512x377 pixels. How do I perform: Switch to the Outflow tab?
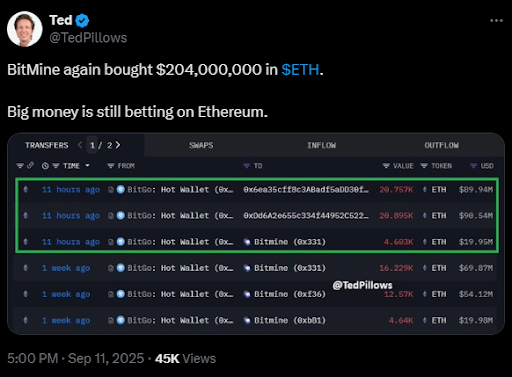click(x=441, y=145)
